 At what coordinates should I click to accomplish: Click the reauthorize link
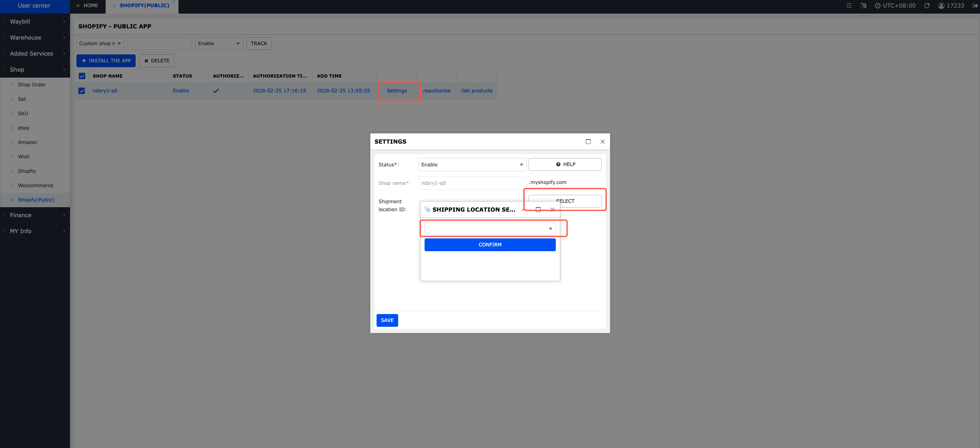point(437,91)
